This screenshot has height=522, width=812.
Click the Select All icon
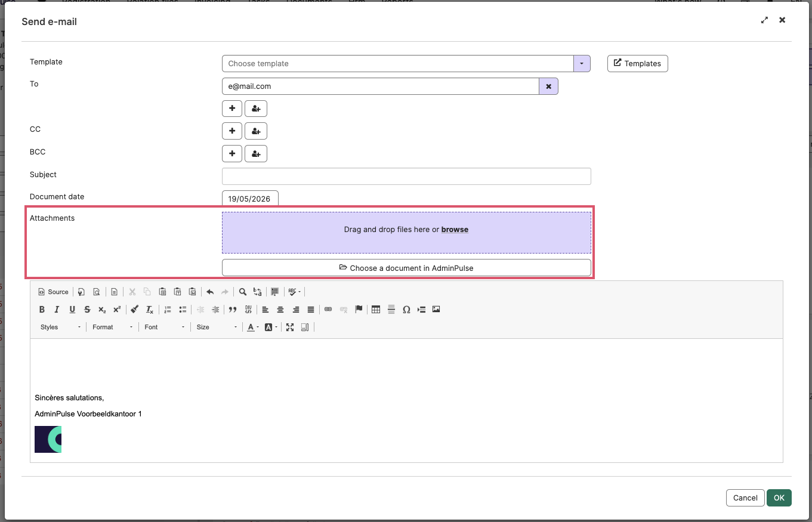point(274,292)
